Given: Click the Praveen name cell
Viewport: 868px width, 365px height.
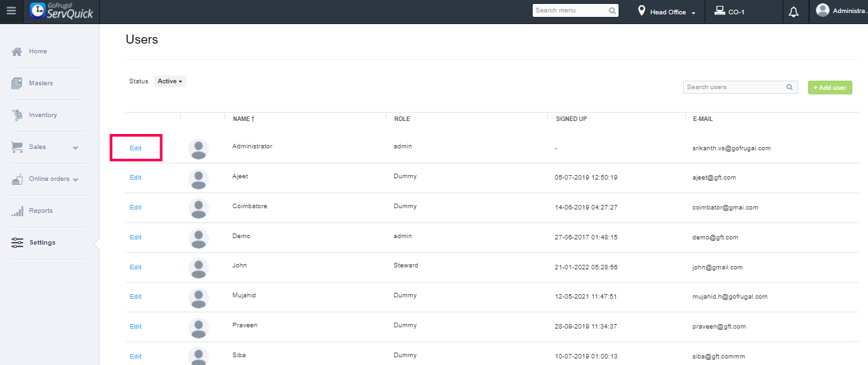Looking at the screenshot, I should pyautogui.click(x=245, y=325).
